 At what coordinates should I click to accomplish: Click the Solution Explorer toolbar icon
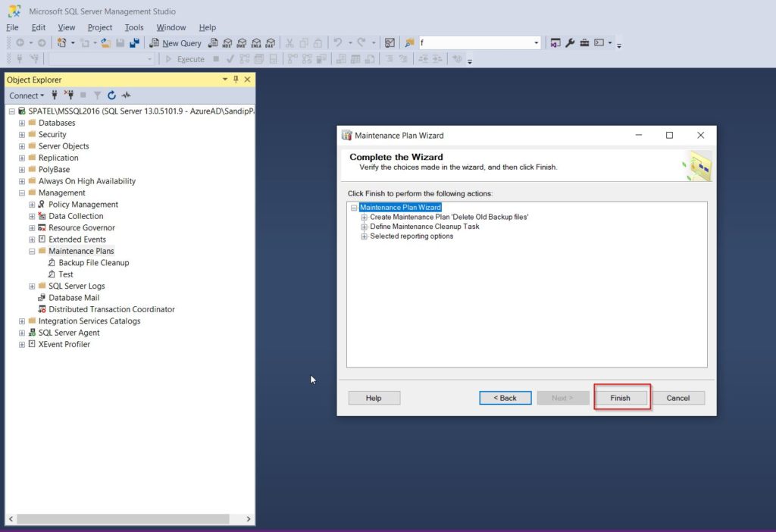point(555,43)
